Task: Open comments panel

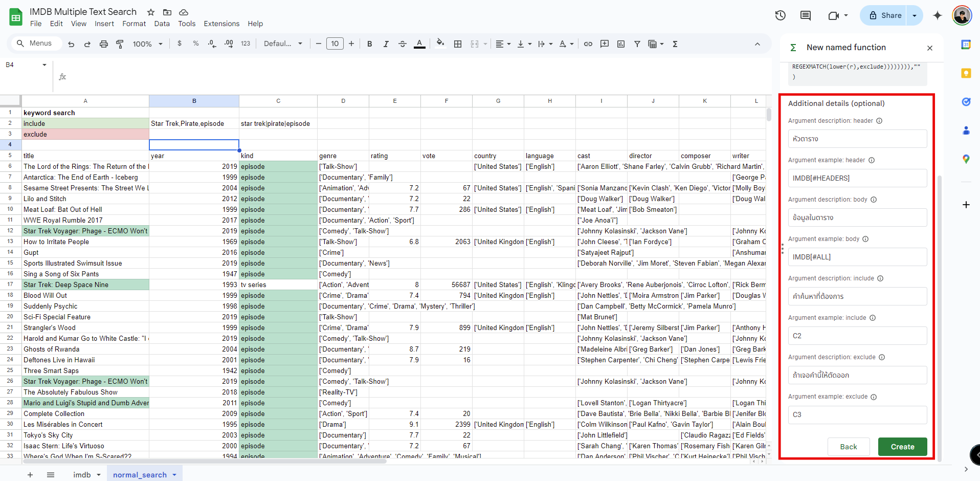Action: 806,15
